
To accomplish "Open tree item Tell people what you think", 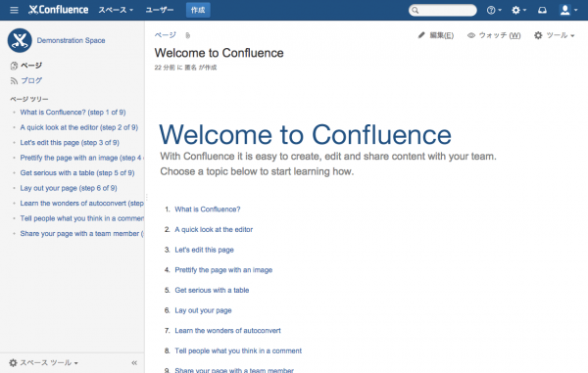I will [x=81, y=218].
